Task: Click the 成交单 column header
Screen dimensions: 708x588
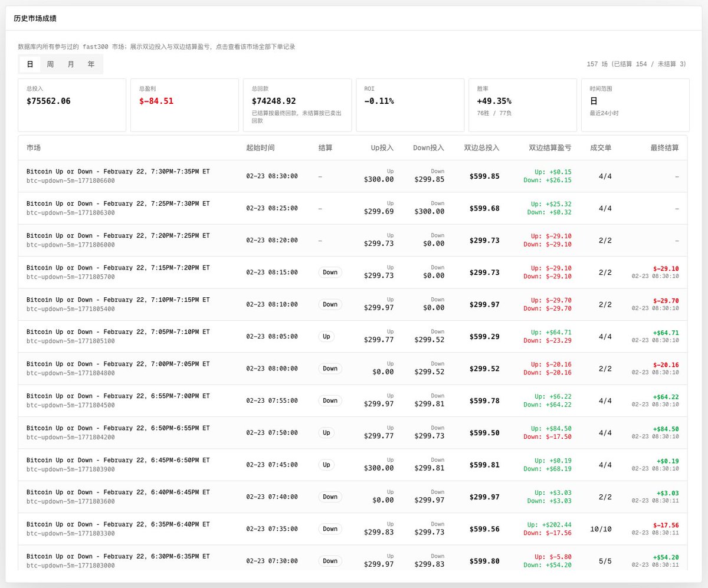Action: pyautogui.click(x=601, y=147)
